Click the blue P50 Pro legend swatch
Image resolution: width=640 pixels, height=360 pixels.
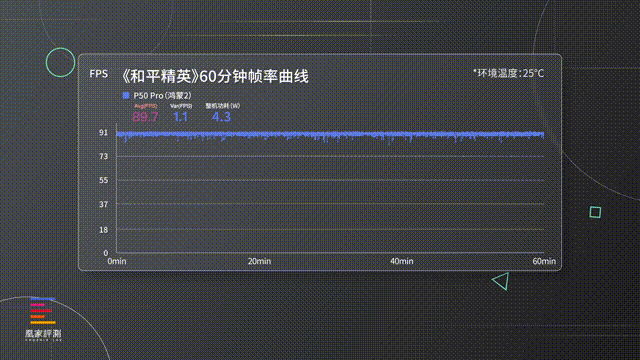126,96
